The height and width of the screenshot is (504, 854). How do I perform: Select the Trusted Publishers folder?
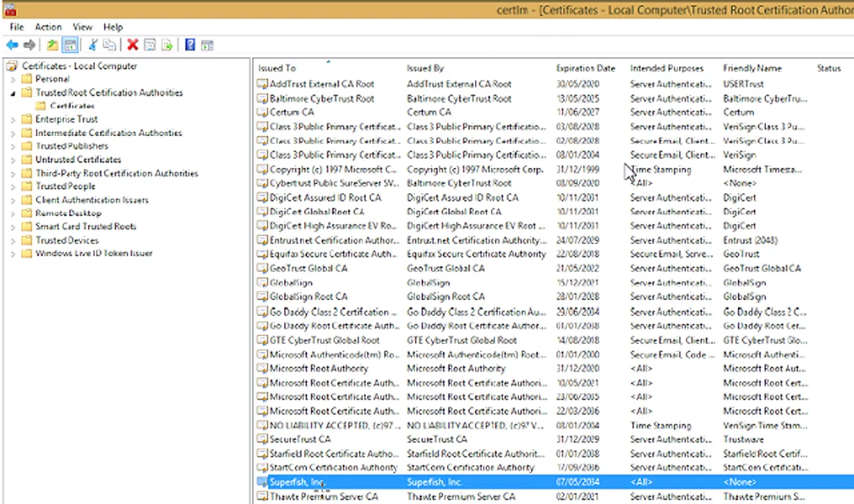click(x=71, y=146)
